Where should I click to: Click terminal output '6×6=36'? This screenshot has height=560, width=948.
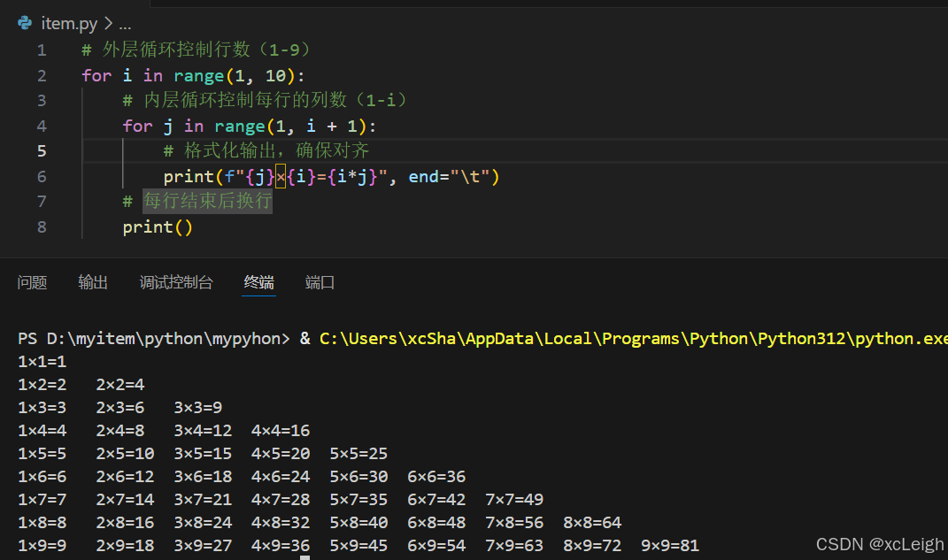pos(436,477)
